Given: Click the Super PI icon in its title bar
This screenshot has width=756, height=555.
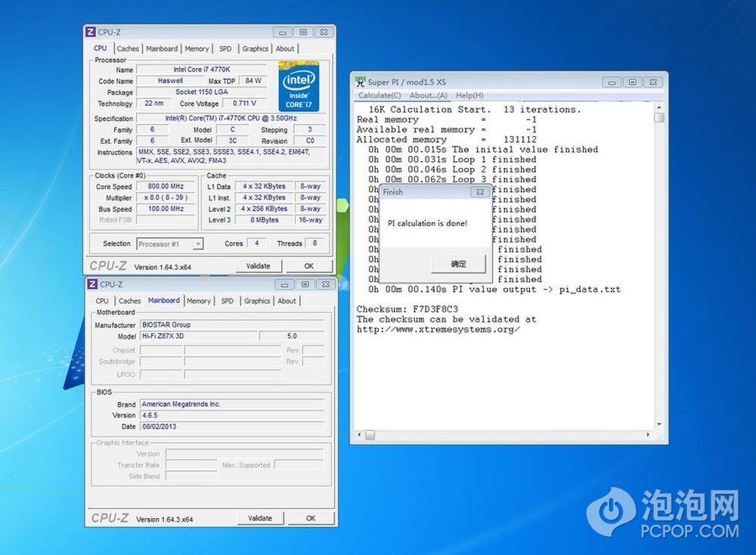Looking at the screenshot, I should coord(360,82).
